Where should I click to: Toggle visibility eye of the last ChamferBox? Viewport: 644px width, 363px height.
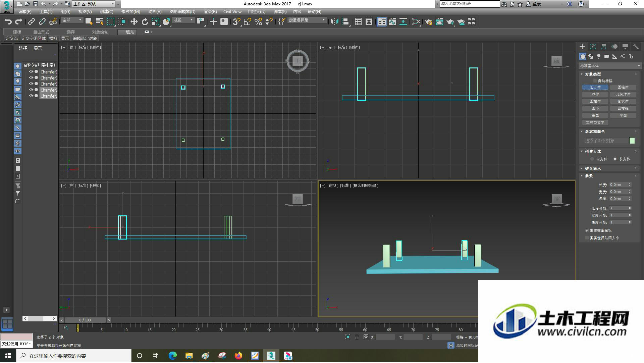[31, 96]
